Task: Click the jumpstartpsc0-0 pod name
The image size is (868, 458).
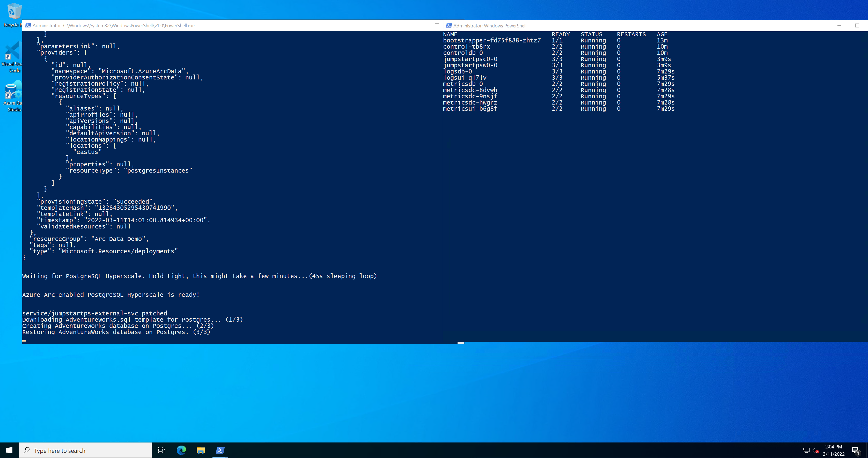Action: click(x=470, y=59)
